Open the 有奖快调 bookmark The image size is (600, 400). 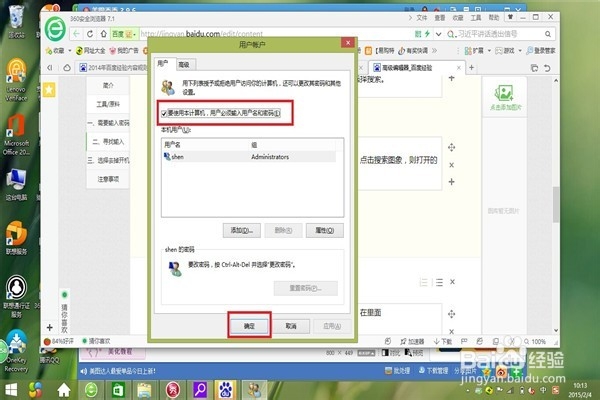pyautogui.click(x=413, y=51)
